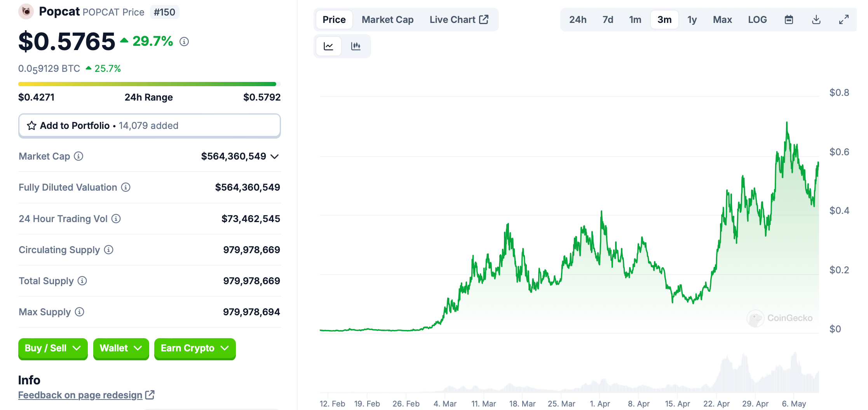Select the Market Cap chart tab
The height and width of the screenshot is (410, 868).
pos(387,19)
